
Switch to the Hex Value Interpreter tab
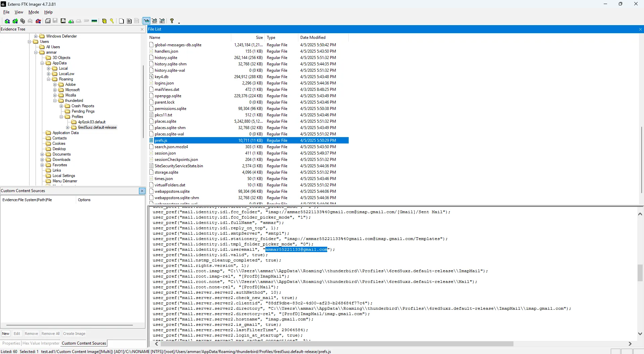click(41, 343)
